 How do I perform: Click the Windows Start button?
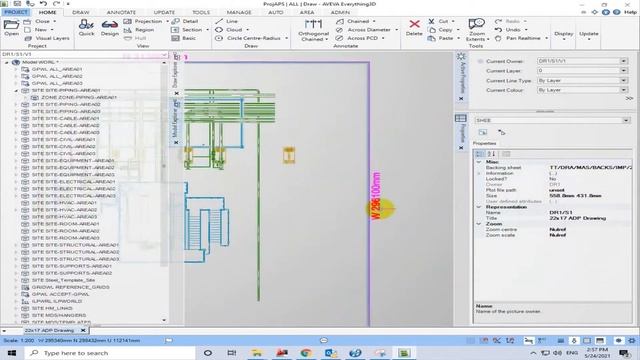tap(12, 353)
